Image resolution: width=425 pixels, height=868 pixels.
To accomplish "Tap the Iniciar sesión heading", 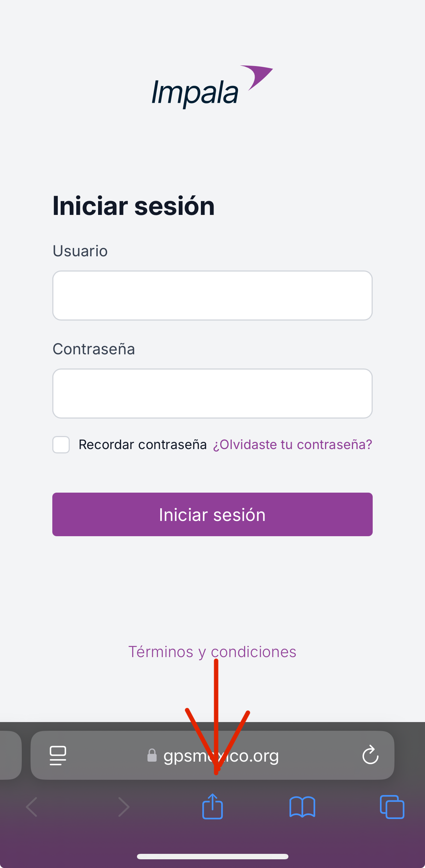I will click(x=134, y=206).
